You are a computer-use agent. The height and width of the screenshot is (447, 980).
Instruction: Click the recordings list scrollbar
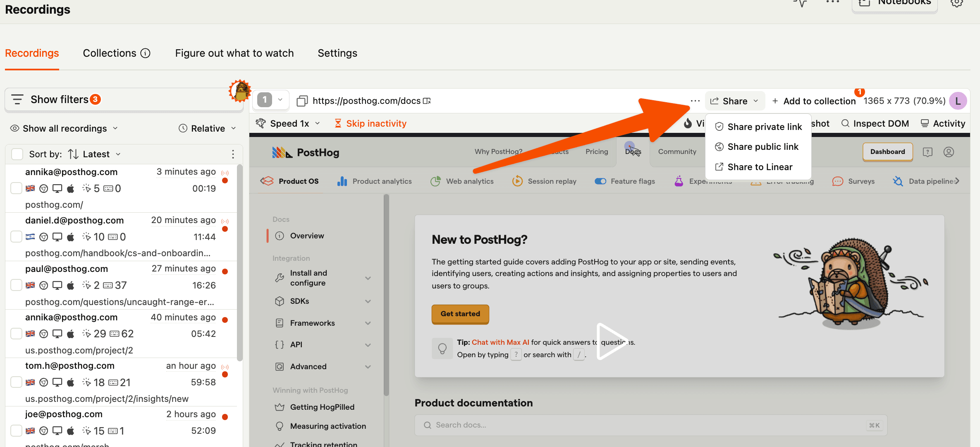pyautogui.click(x=240, y=263)
